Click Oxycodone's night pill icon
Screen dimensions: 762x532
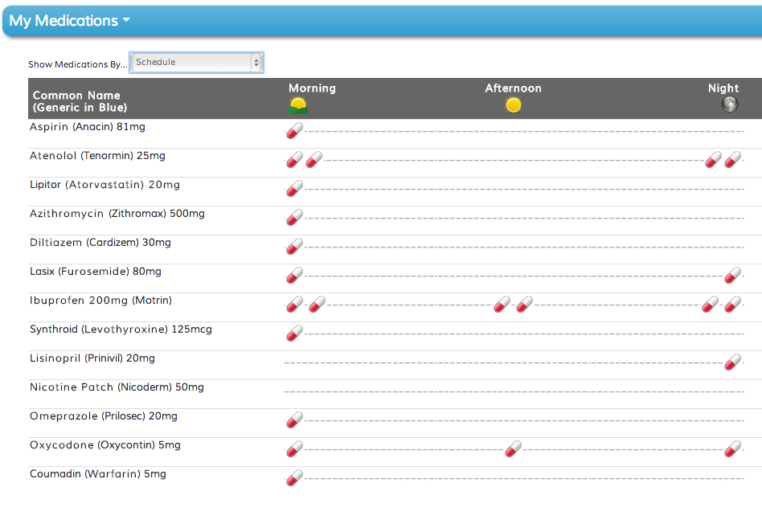733,449
